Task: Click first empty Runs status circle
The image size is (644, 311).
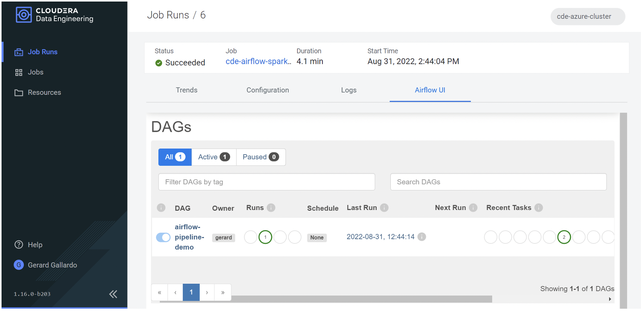Action: [x=251, y=237]
